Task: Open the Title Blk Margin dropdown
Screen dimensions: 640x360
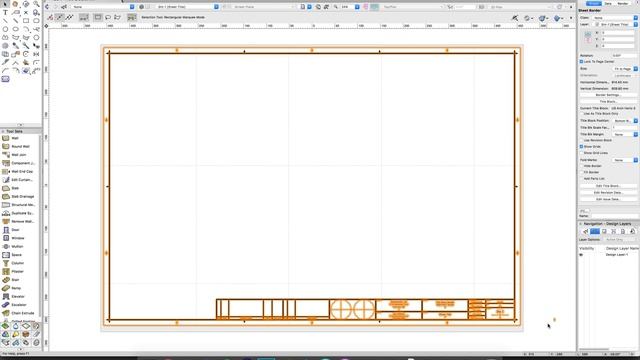Action: (x=625, y=134)
